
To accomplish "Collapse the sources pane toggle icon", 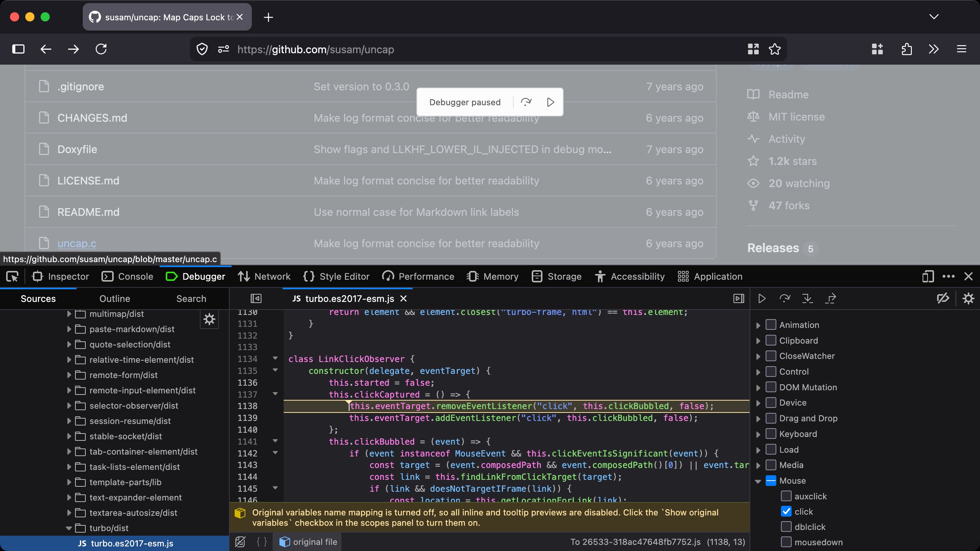I will [x=256, y=298].
